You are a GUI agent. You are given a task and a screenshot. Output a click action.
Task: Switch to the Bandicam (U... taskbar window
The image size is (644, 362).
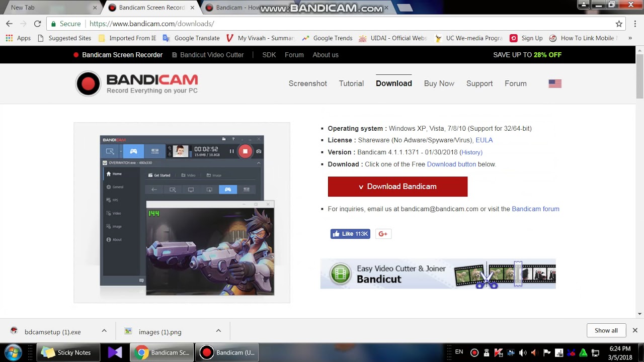(227, 352)
